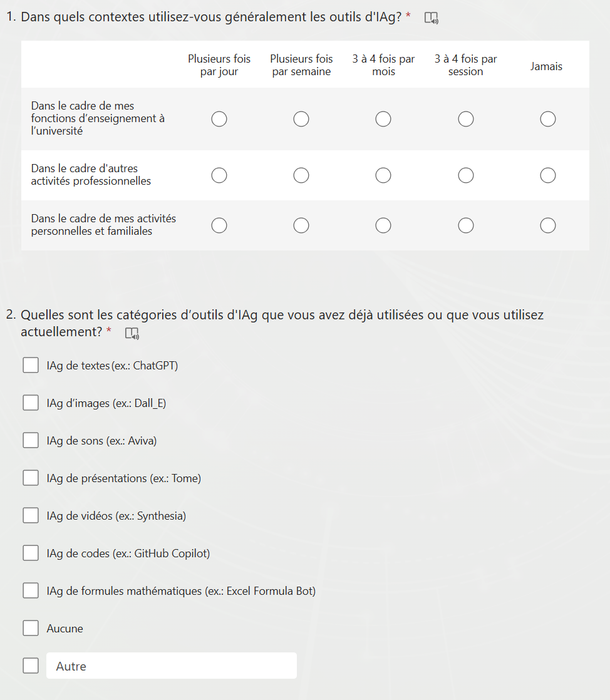Tick the 'IAg de vidéos (ex.: Synthesia)' checkbox
610x700 pixels.
pyautogui.click(x=31, y=515)
